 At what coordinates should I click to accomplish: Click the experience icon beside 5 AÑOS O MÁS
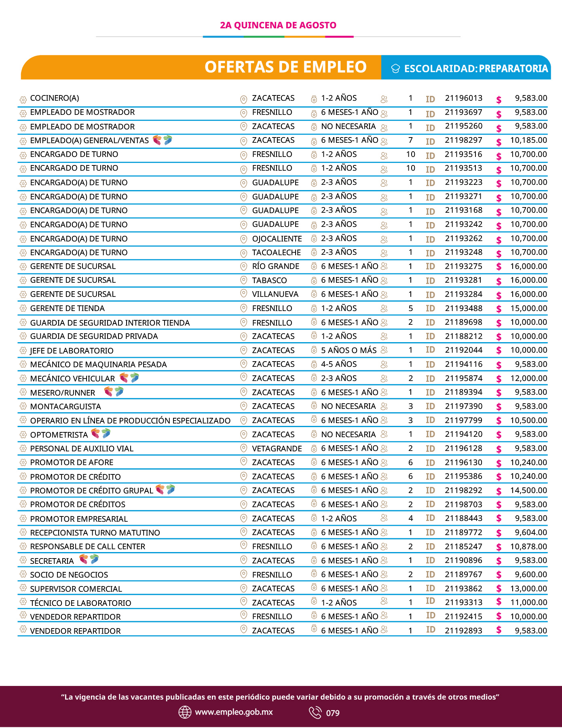314,350
